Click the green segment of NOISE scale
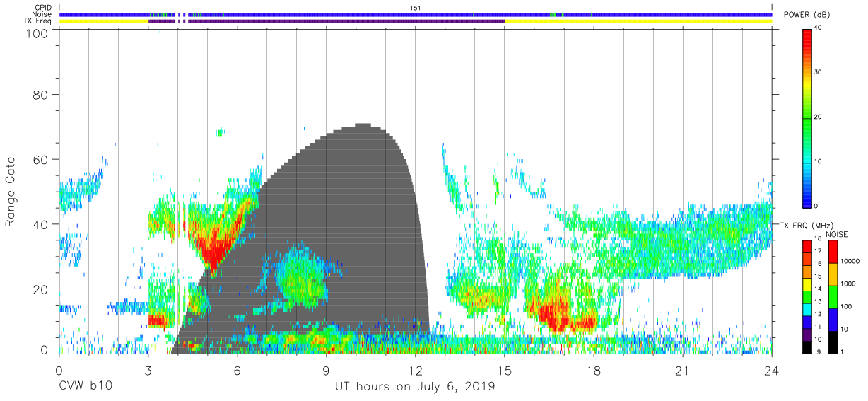 coord(832,296)
